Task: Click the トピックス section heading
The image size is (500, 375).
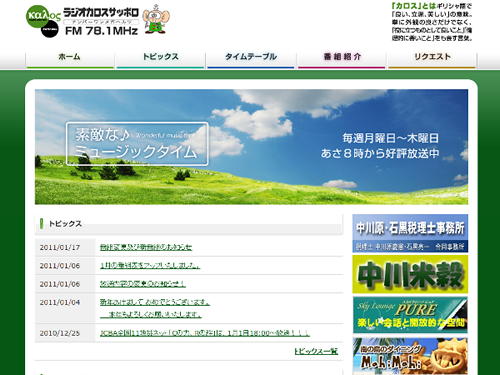Action: click(x=65, y=224)
